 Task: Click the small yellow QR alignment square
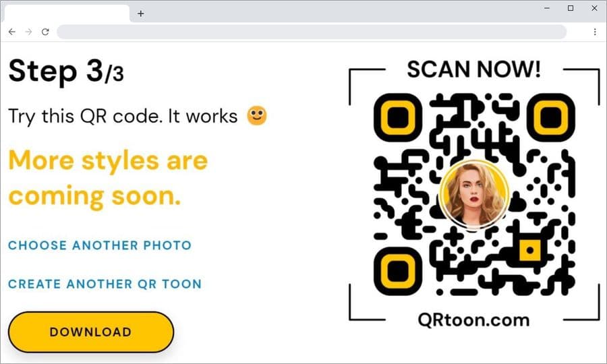(530, 250)
